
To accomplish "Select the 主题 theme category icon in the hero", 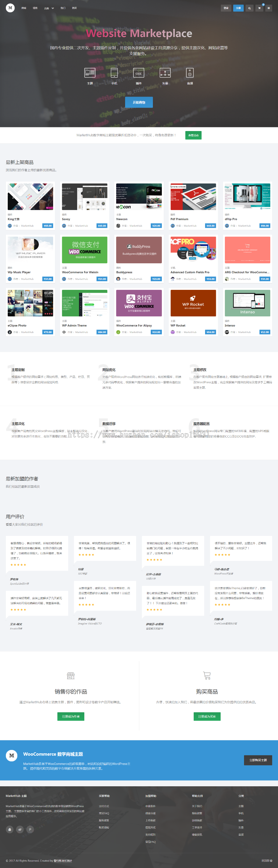I will click(90, 73).
